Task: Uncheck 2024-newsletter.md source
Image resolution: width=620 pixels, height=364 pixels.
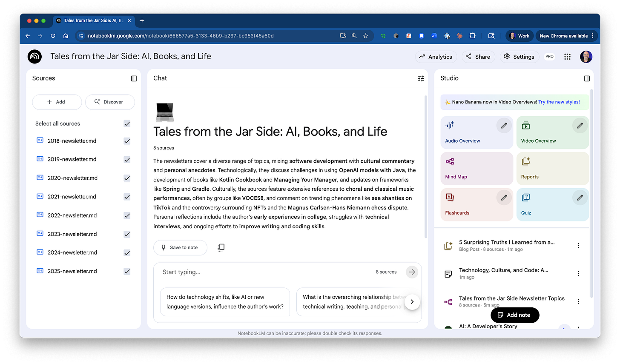Action: 127,253
